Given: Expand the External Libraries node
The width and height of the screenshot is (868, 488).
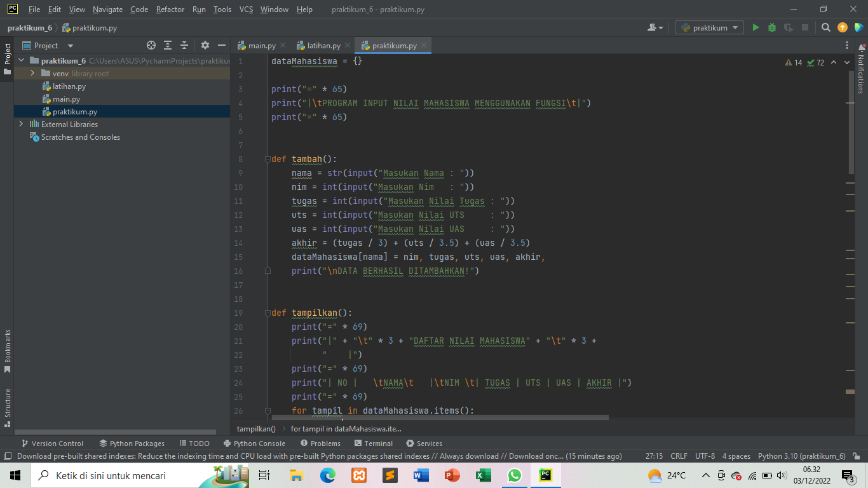Looking at the screenshot, I should (21, 124).
